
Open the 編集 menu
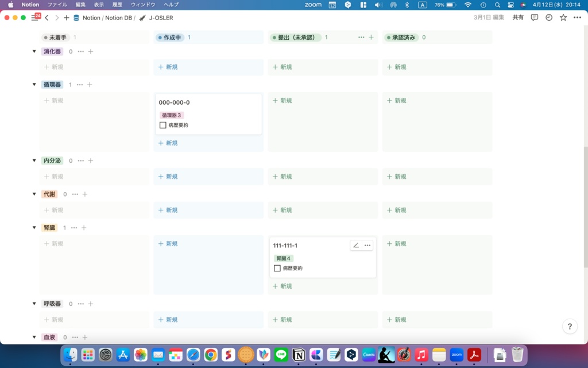coord(80,5)
